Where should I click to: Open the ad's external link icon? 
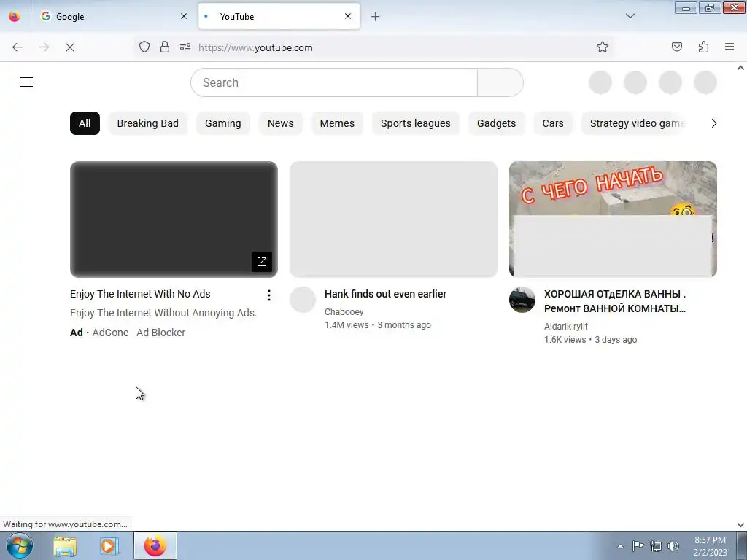click(x=262, y=262)
